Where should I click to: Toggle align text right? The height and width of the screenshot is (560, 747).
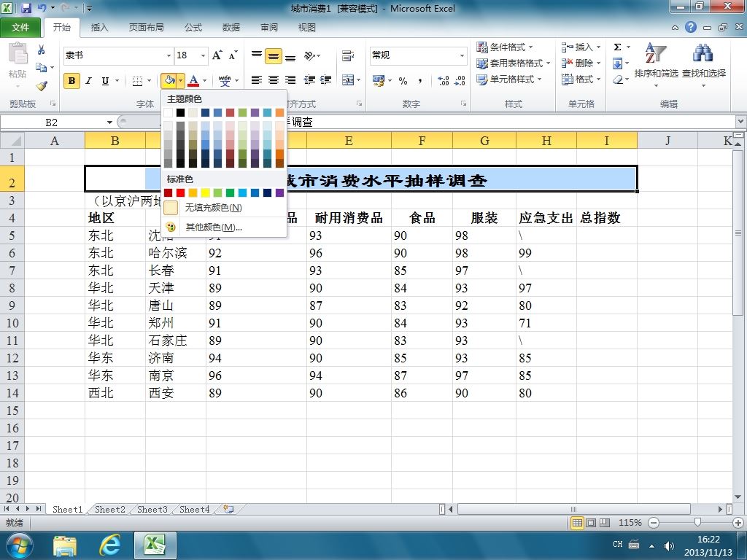[x=290, y=80]
